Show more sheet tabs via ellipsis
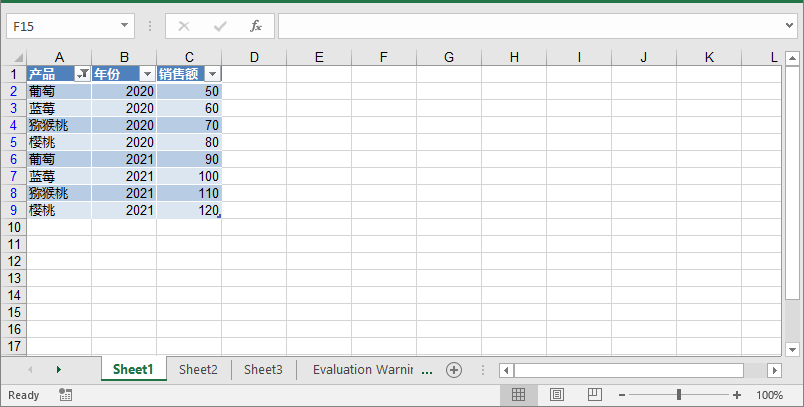The width and height of the screenshot is (804, 407). point(427,370)
